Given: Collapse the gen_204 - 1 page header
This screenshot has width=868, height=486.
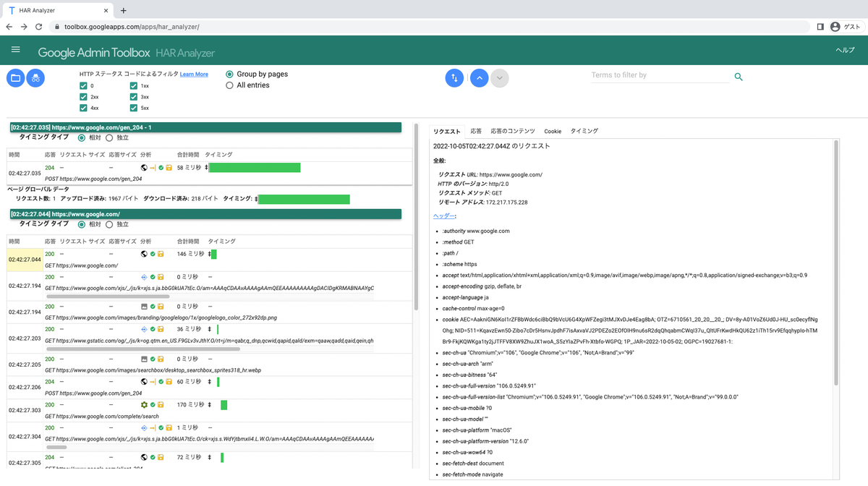Looking at the screenshot, I should click(x=205, y=127).
